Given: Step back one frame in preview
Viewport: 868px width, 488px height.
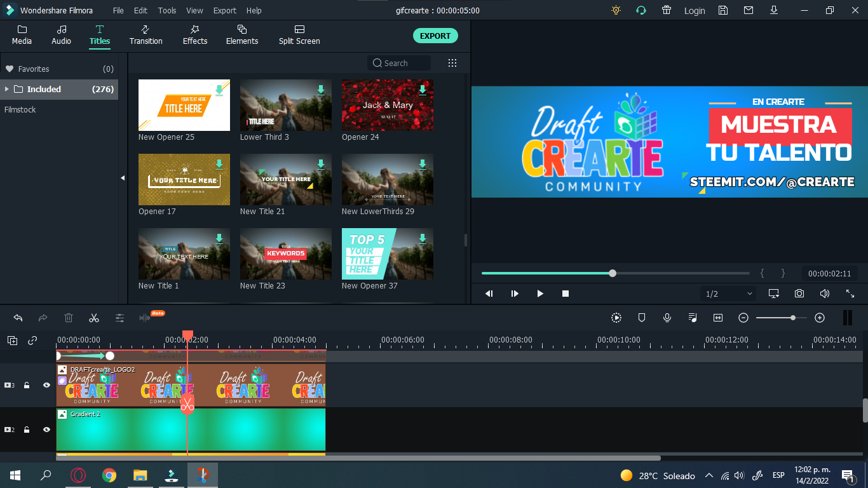Looking at the screenshot, I should click(489, 294).
